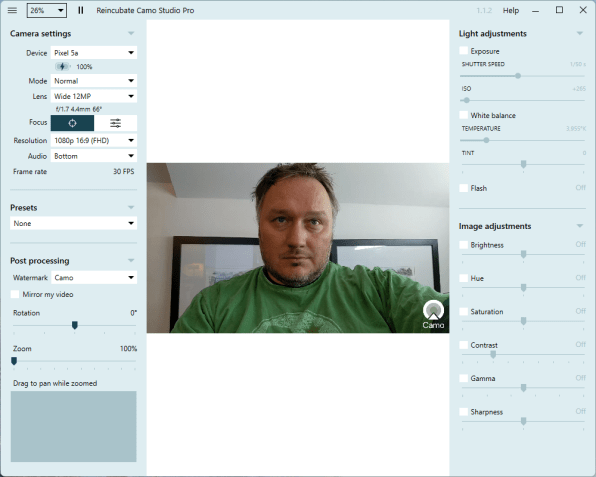Click the Reincubate Camo Studio Pro title
Screen dimensions: 596x477
tap(145, 11)
